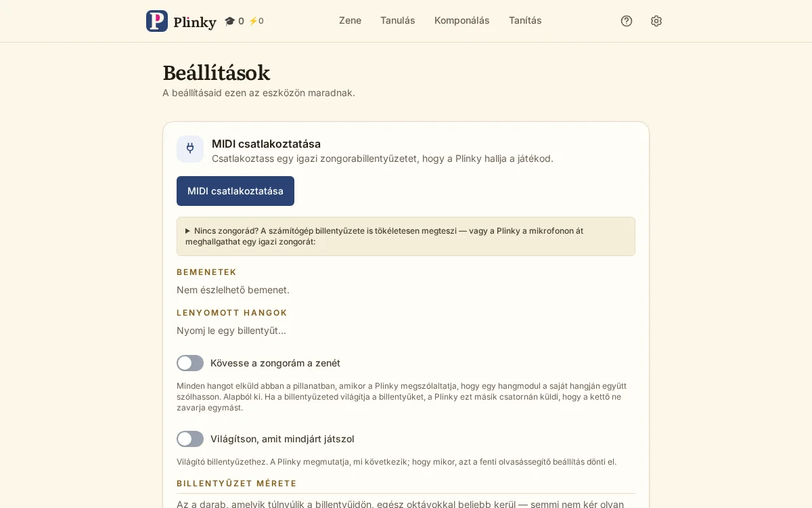Expand the "Nincs zongorád?" disclosure triangle
812x508 pixels.
pos(188,231)
